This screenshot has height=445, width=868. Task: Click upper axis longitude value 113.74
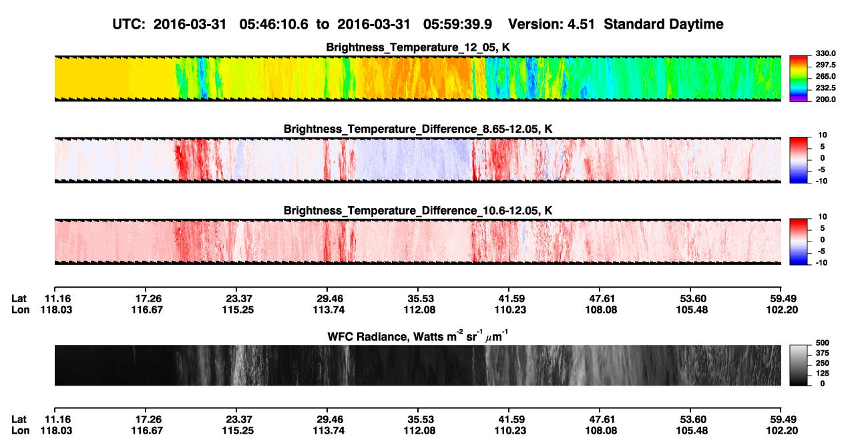pos(327,310)
